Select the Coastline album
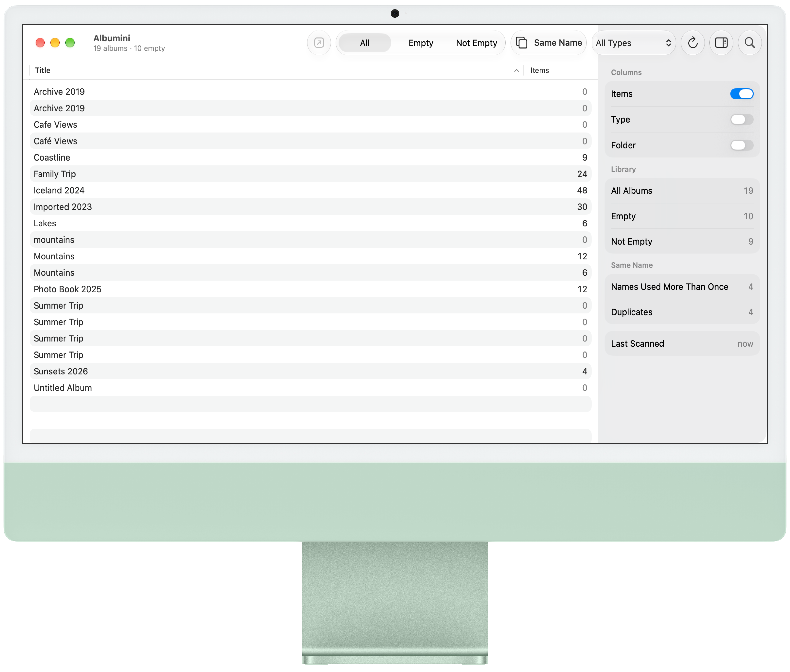 point(310,157)
